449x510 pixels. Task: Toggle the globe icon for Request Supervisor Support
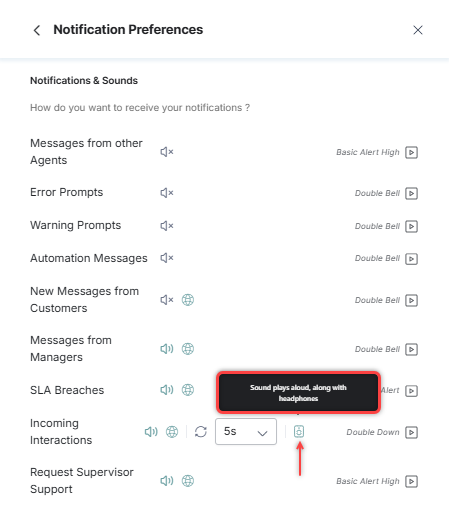188,481
